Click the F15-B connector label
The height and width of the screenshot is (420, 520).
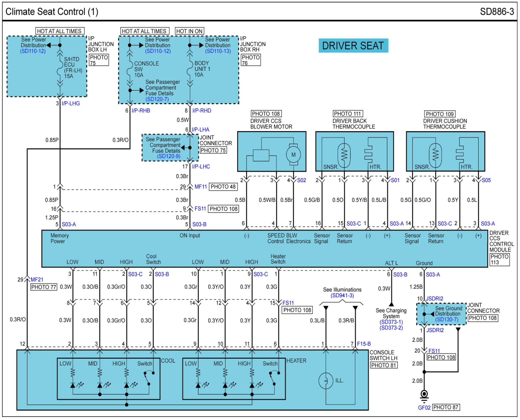coord(364,344)
